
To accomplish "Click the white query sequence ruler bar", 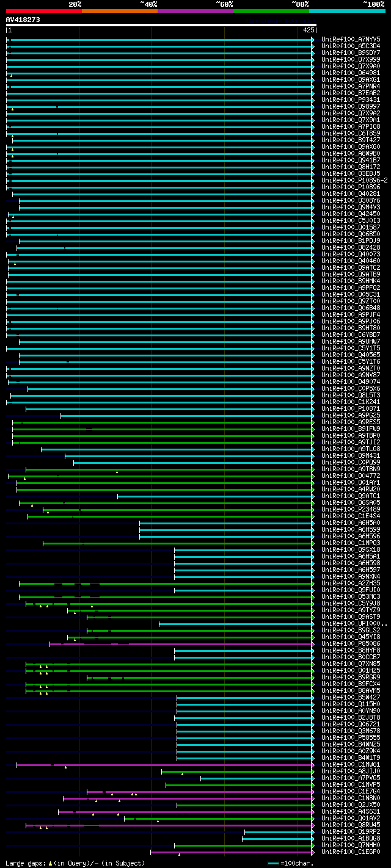I will coord(161,25).
